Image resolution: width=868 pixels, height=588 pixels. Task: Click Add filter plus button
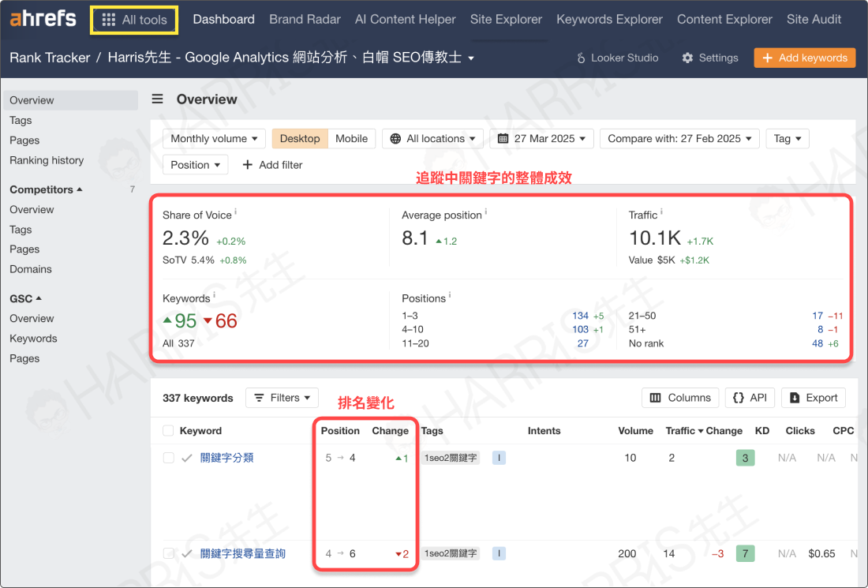click(x=273, y=165)
